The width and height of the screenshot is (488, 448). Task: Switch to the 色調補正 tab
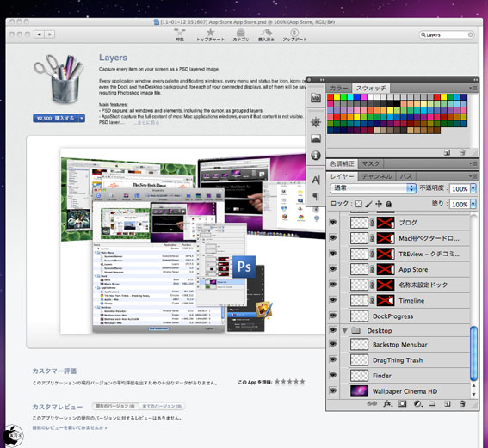342,163
